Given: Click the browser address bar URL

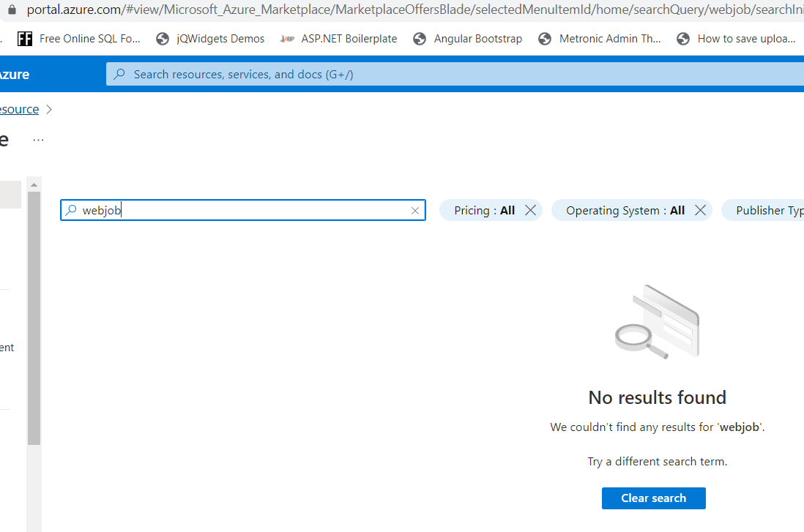Looking at the screenshot, I should [414, 10].
